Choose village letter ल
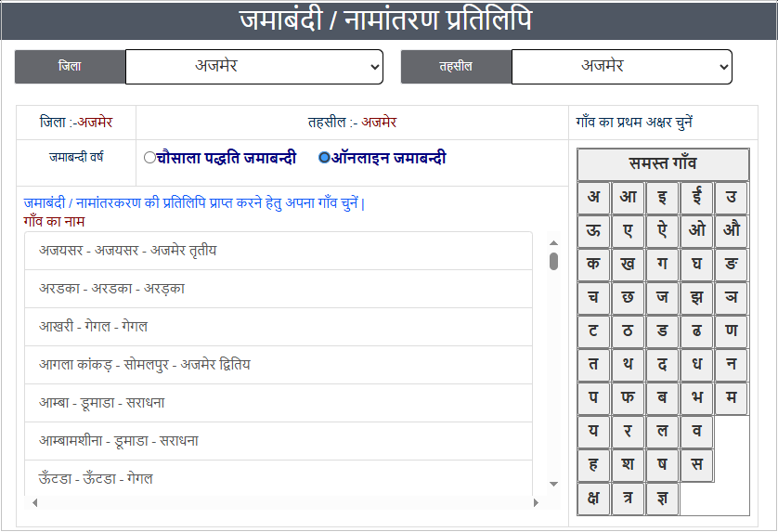Screen dimensions: 778x532 point(662,432)
